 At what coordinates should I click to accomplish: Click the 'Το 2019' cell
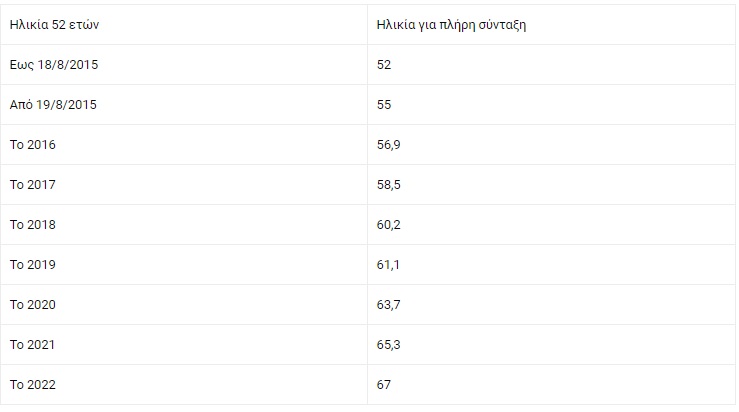33,265
